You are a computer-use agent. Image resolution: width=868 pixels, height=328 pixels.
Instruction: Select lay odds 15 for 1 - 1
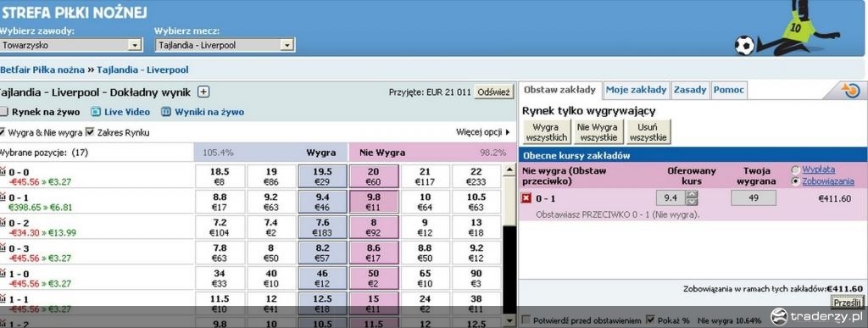point(374,303)
